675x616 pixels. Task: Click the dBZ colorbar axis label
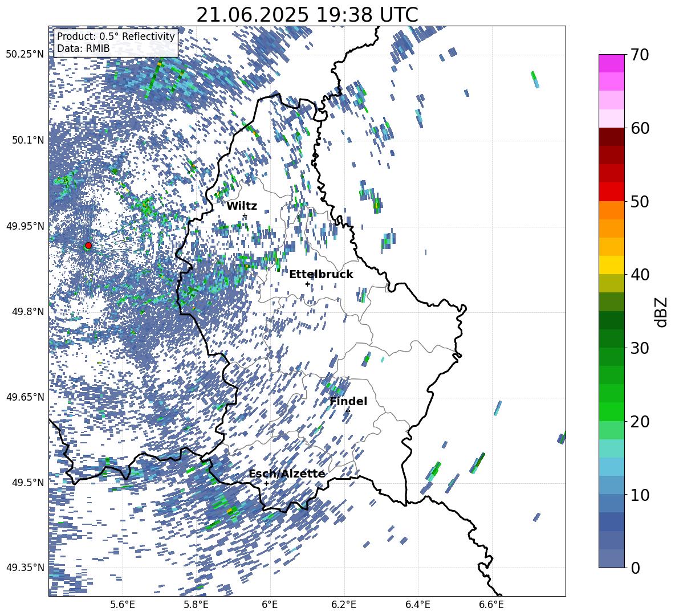coord(662,312)
